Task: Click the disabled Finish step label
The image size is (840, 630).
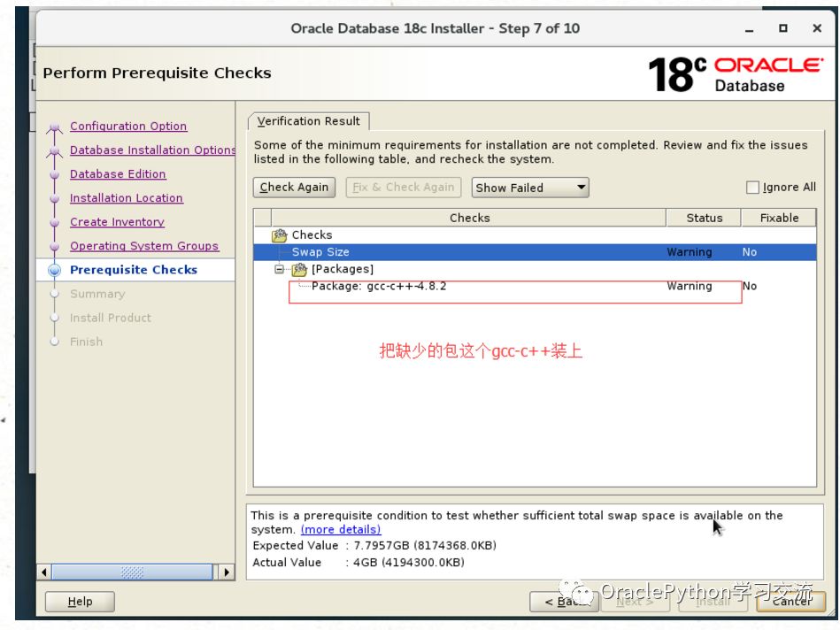Action: point(86,342)
